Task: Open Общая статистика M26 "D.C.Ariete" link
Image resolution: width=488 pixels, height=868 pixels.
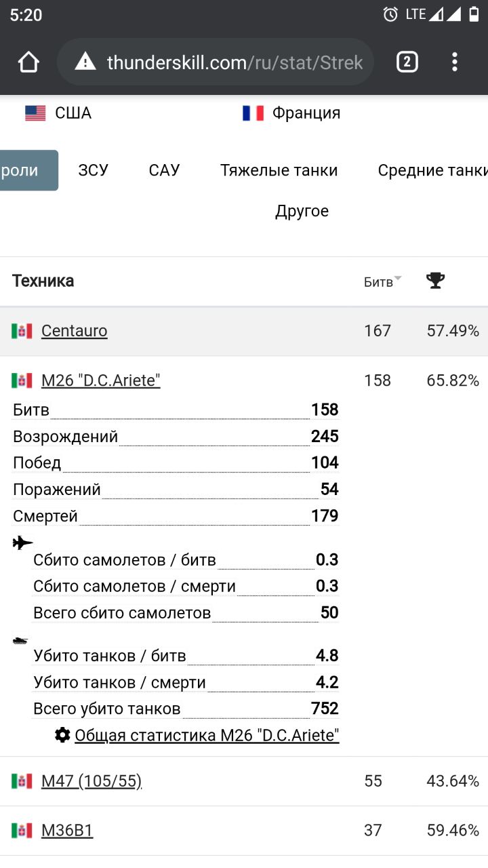Action: [207, 735]
